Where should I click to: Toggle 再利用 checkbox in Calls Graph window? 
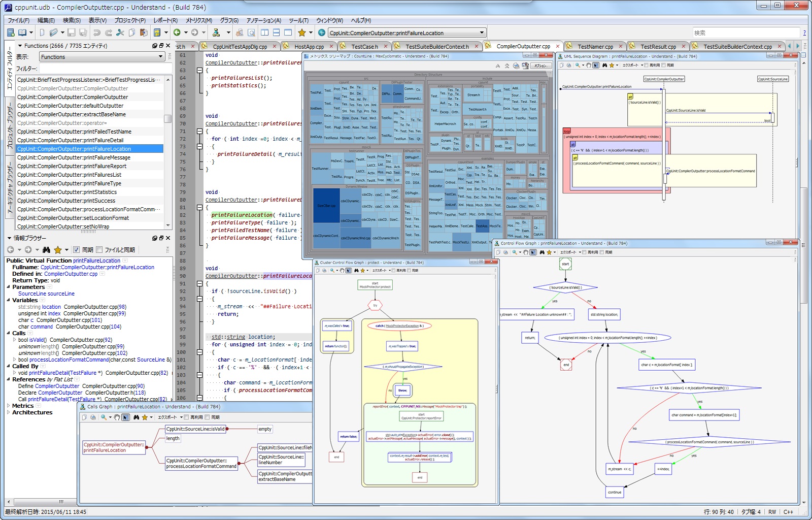[x=186, y=417]
